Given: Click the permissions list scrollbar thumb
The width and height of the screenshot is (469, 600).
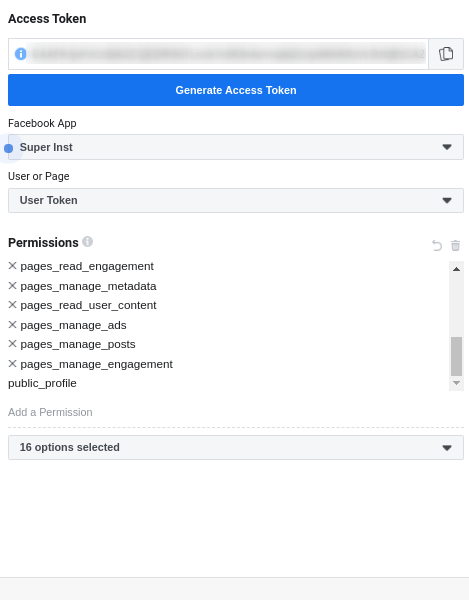Looking at the screenshot, I should coord(456,356).
